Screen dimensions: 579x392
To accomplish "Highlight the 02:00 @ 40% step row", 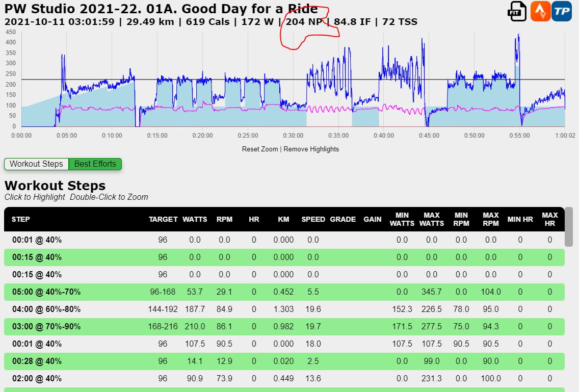I will click(x=37, y=379).
